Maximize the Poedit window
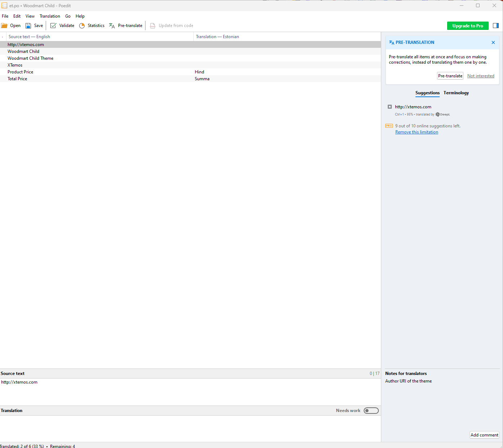The image size is (503, 448). [x=478, y=5]
